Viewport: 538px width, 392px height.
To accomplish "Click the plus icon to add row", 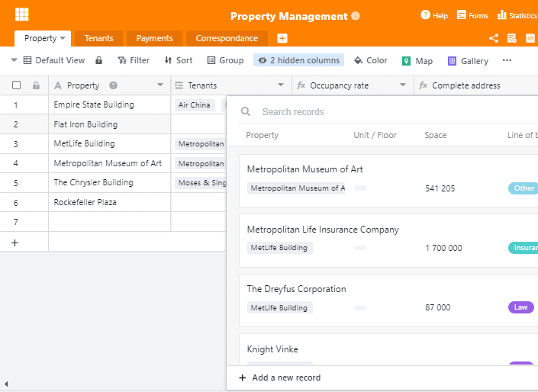I will [14, 243].
